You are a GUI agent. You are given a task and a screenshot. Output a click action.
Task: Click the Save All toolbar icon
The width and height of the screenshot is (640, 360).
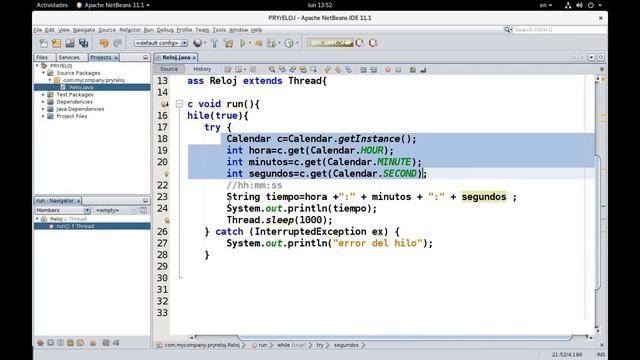[84, 43]
